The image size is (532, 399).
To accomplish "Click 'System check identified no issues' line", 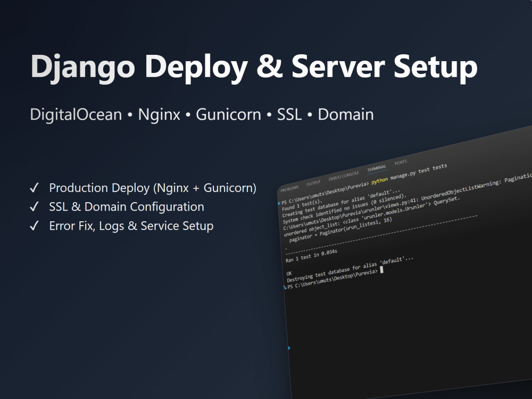I will pyautogui.click(x=344, y=209).
